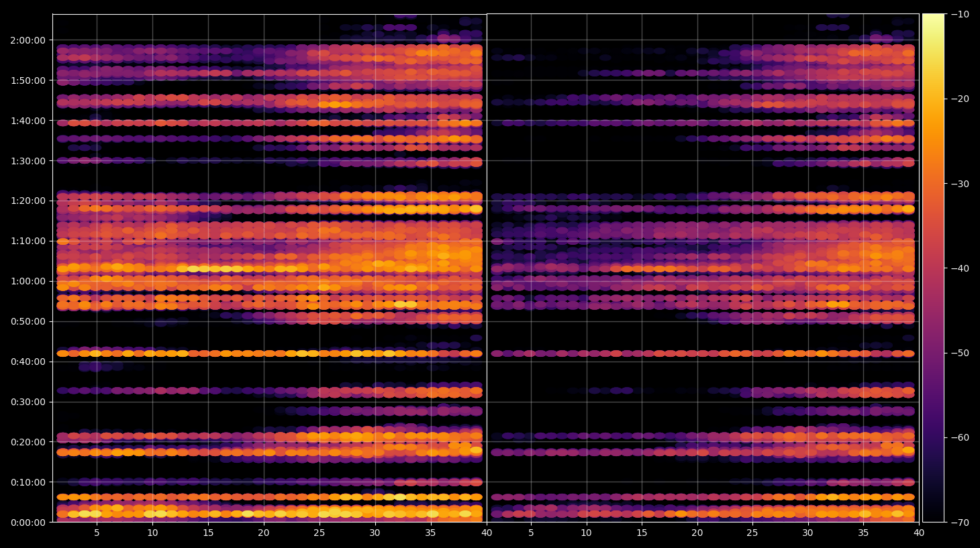The width and height of the screenshot is (980, 548).
Task: Select x-axis label 20 under the left heatmap
Action: [x=264, y=533]
